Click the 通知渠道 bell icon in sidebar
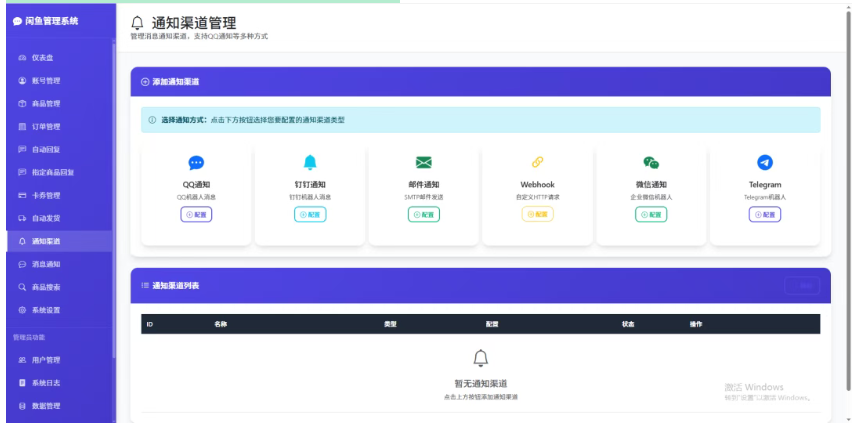The image size is (853, 439). 22,242
